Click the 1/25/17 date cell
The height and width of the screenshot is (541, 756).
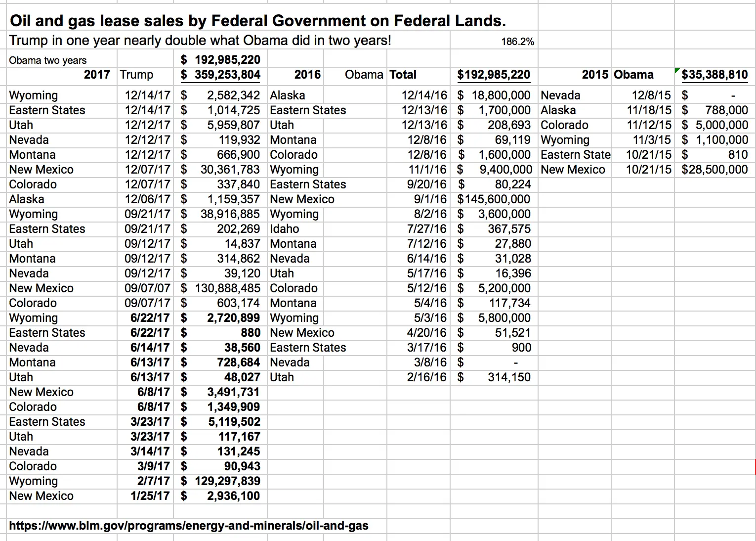click(x=150, y=496)
